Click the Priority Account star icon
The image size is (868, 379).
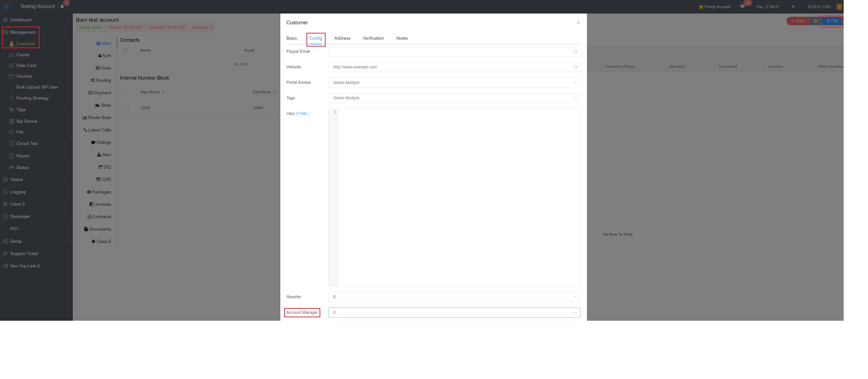click(x=701, y=7)
